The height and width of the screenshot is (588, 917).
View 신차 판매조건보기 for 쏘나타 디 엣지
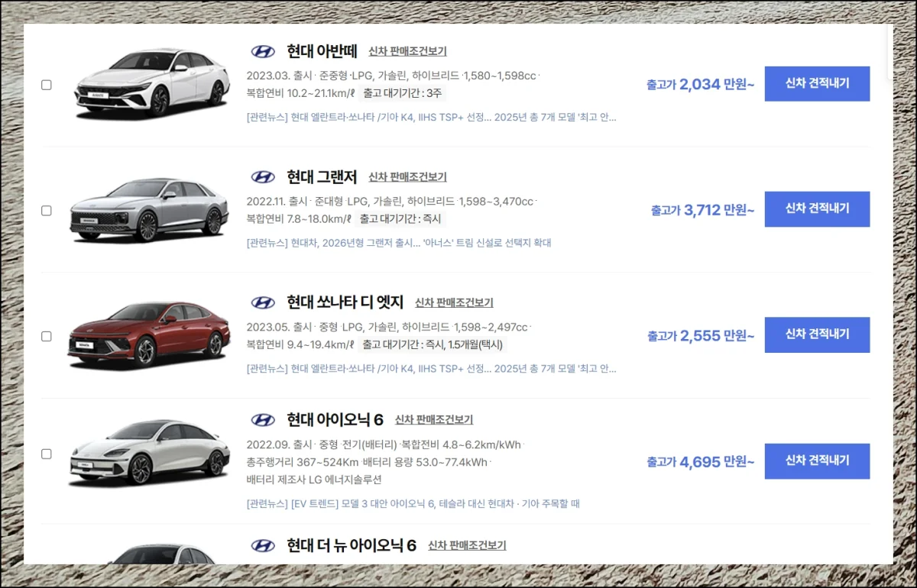point(454,303)
